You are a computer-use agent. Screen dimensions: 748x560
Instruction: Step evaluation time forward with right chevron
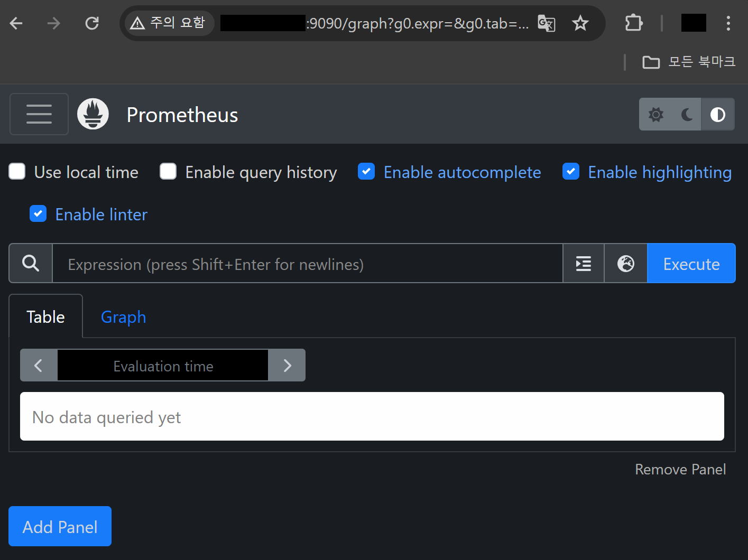click(287, 365)
